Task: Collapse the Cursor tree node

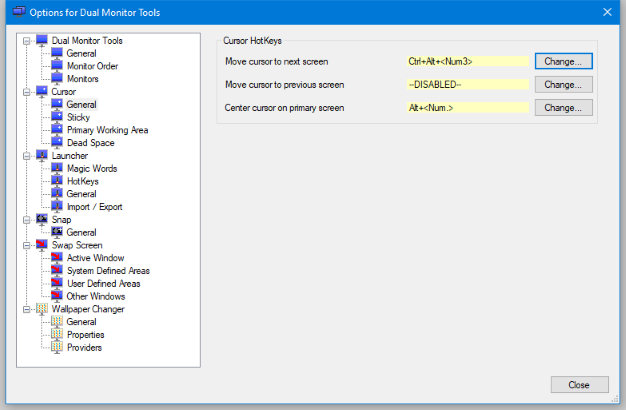Action: tap(26, 92)
